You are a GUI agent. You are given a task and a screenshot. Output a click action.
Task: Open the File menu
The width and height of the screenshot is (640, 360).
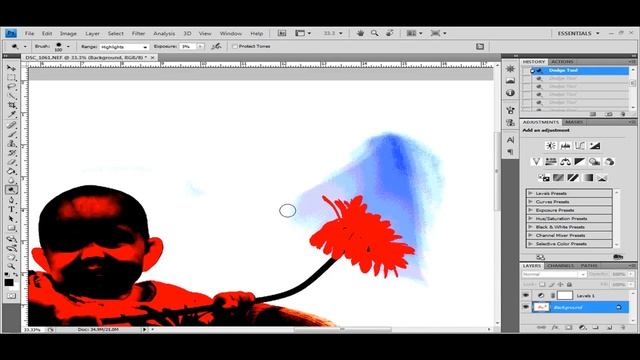[29, 33]
